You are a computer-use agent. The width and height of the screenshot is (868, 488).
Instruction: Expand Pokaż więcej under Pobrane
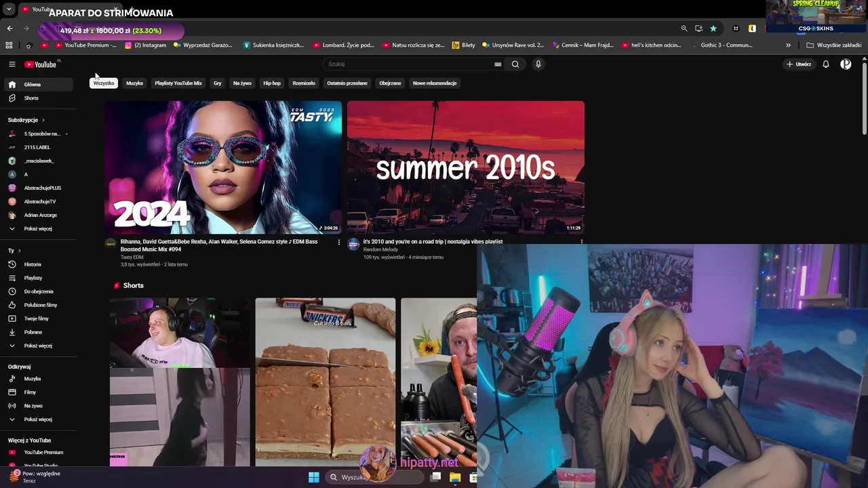coord(38,346)
